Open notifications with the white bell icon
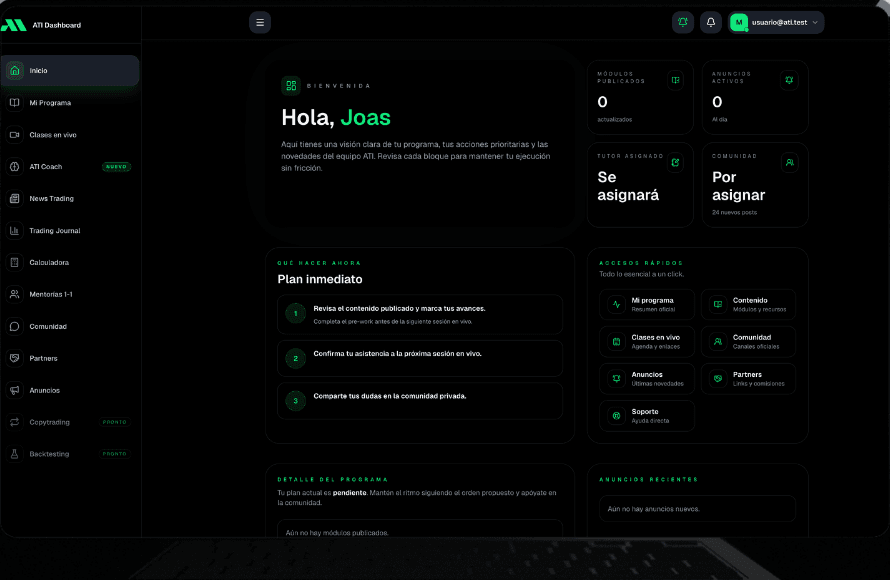The height and width of the screenshot is (580, 890). click(x=711, y=23)
